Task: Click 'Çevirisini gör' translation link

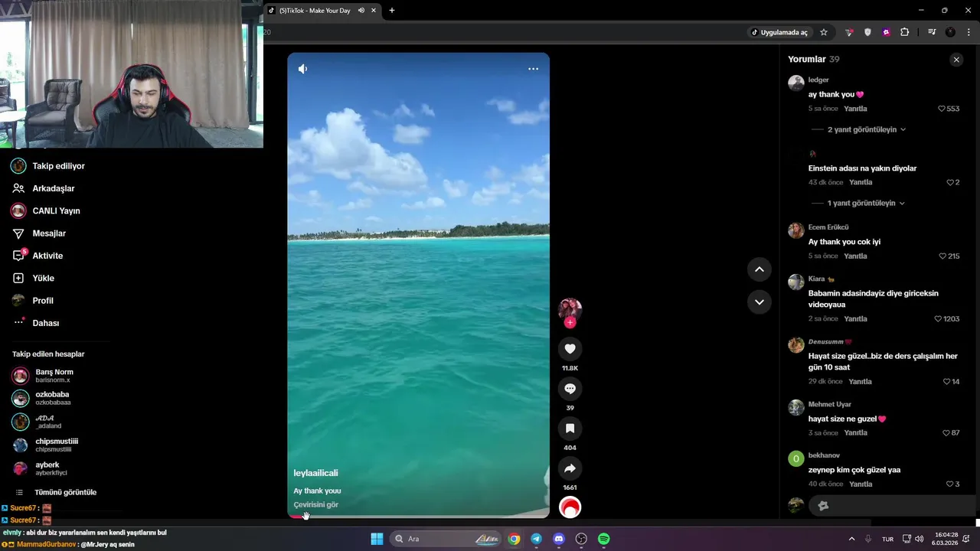Action: (x=315, y=505)
